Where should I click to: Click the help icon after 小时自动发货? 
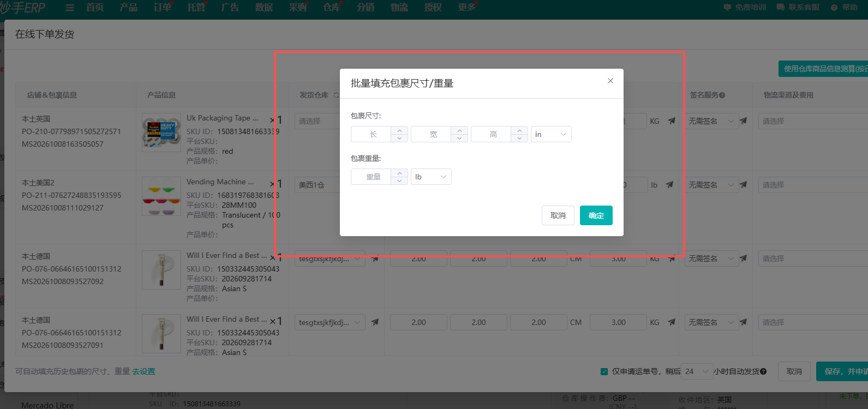point(763,371)
